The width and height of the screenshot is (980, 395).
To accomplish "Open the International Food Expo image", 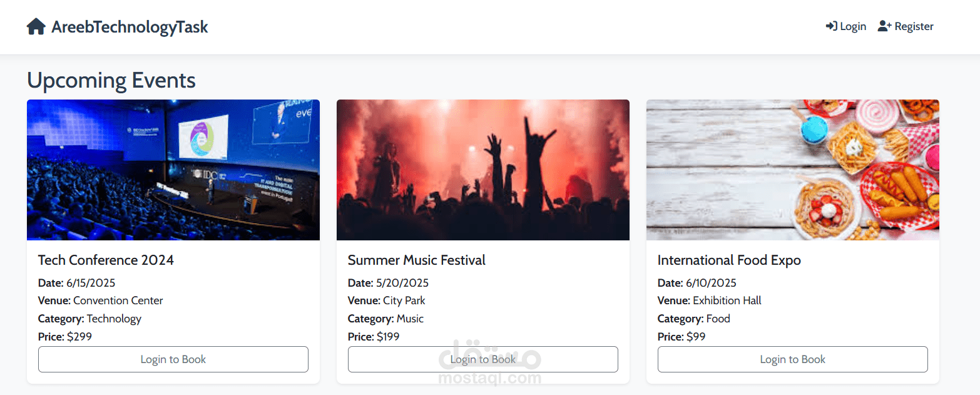I will pyautogui.click(x=793, y=170).
